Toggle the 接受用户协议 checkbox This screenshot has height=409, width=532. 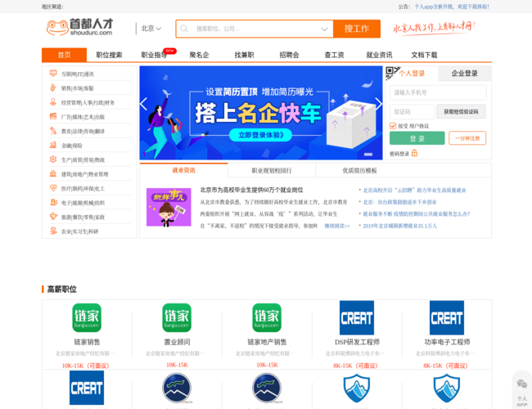(x=393, y=126)
